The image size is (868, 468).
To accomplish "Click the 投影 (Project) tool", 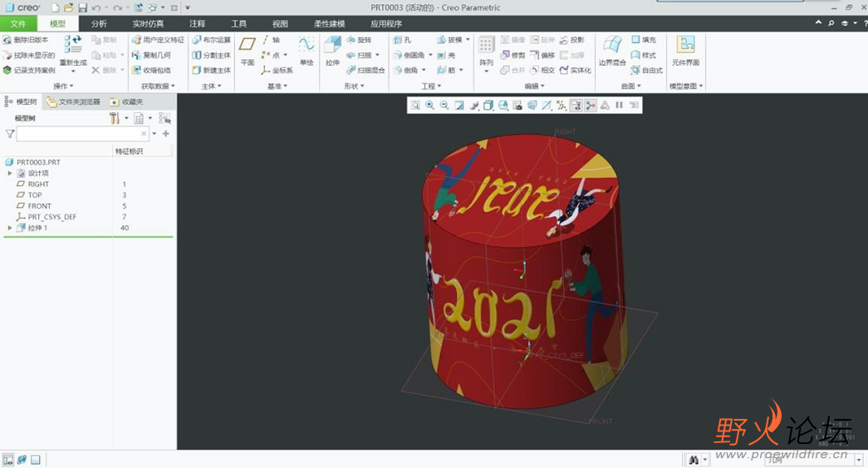I will point(571,40).
